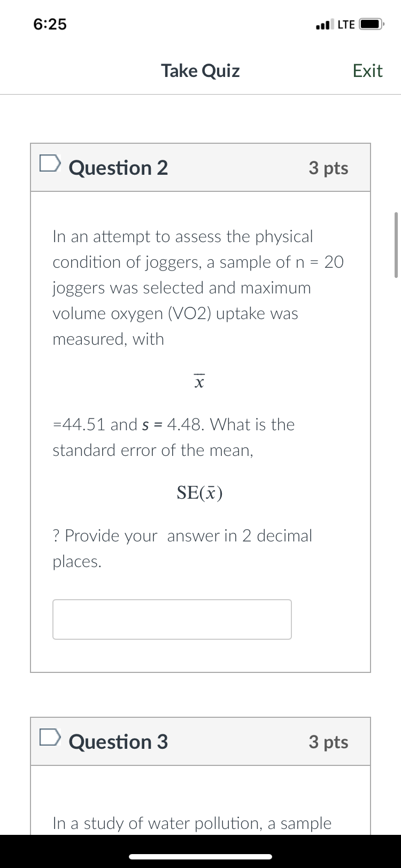This screenshot has height=868, width=401.
Task: Tap the answer input box for Question 2
Action: point(172,619)
